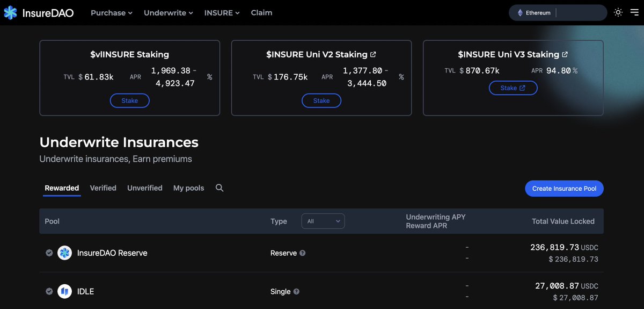
Task: Open the pool search magnifier icon
Action: tap(219, 188)
